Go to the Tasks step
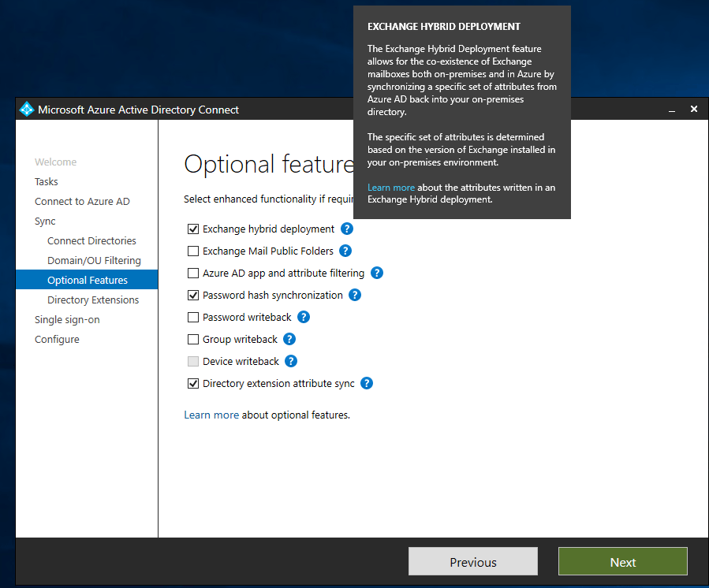 pos(46,182)
